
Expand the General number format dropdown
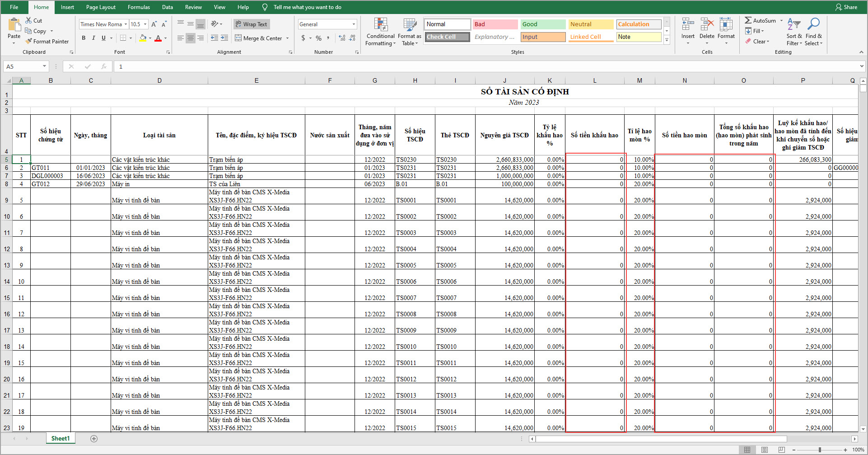[x=354, y=24]
